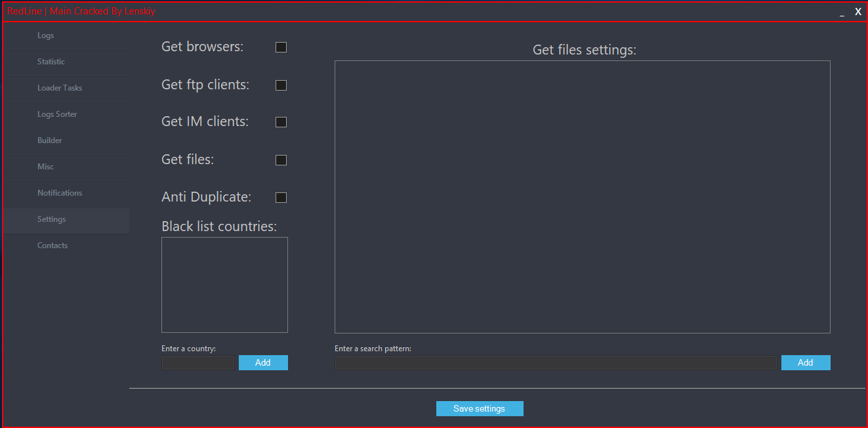Open the Logs section in sidebar
The height and width of the screenshot is (428, 868).
46,35
